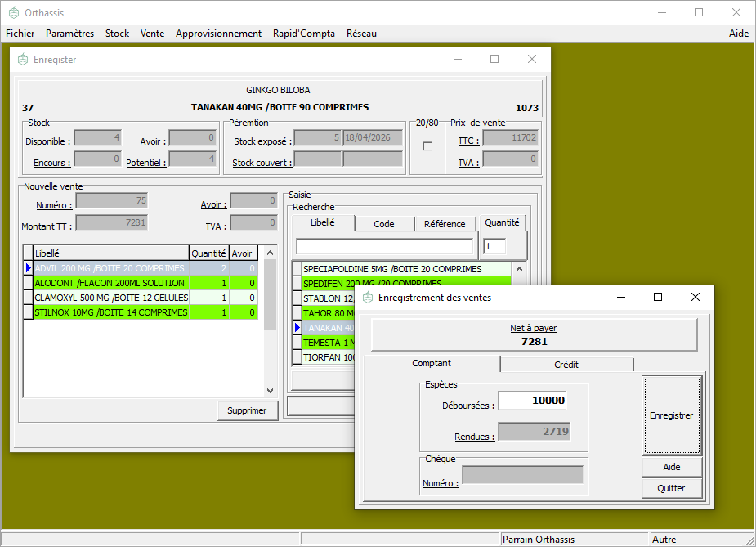Select row marker for CLAMOXYL 500 MG row

(29, 298)
